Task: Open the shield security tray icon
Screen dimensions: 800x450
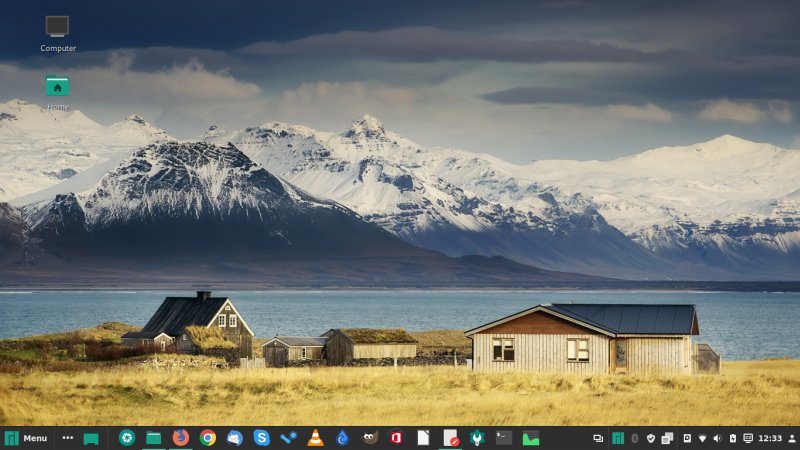Action: tap(651, 438)
